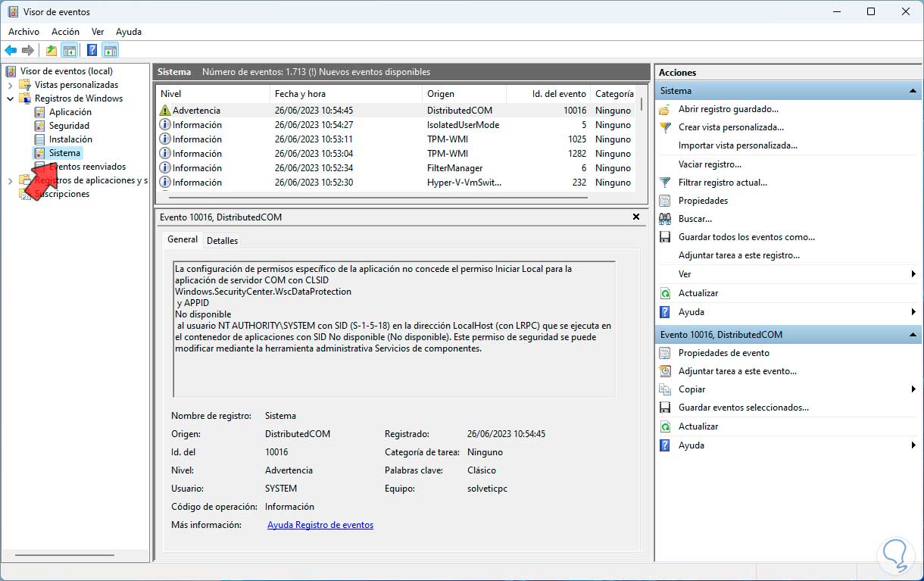Viewport: 924px width, 581px height.
Task: Open the Acción menu
Action: coord(65,32)
